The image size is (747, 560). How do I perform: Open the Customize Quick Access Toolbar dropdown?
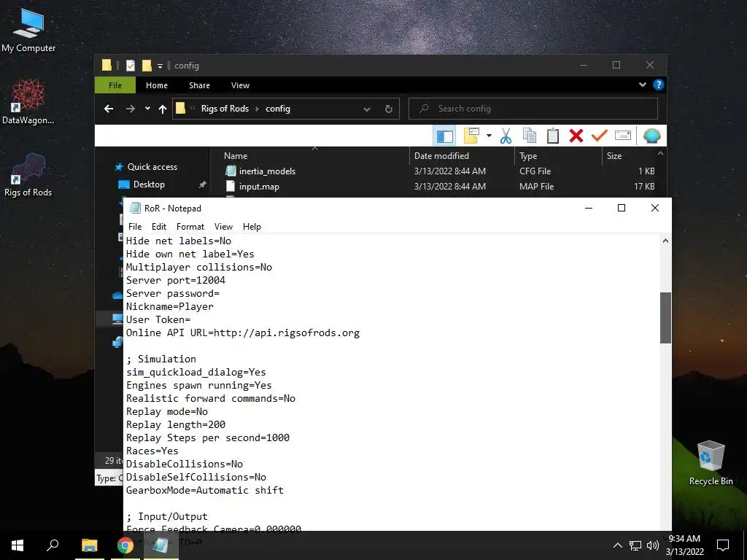(160, 66)
